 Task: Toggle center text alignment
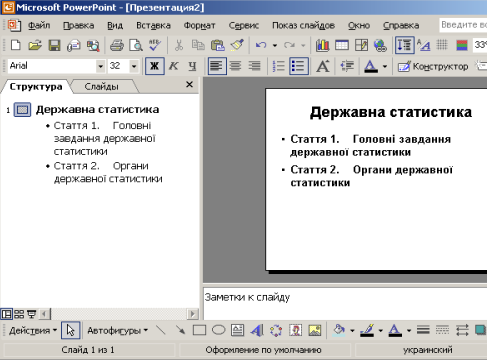[236, 66]
